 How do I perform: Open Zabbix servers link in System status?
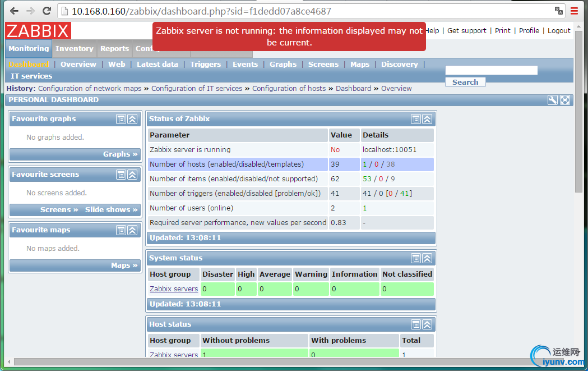point(174,288)
